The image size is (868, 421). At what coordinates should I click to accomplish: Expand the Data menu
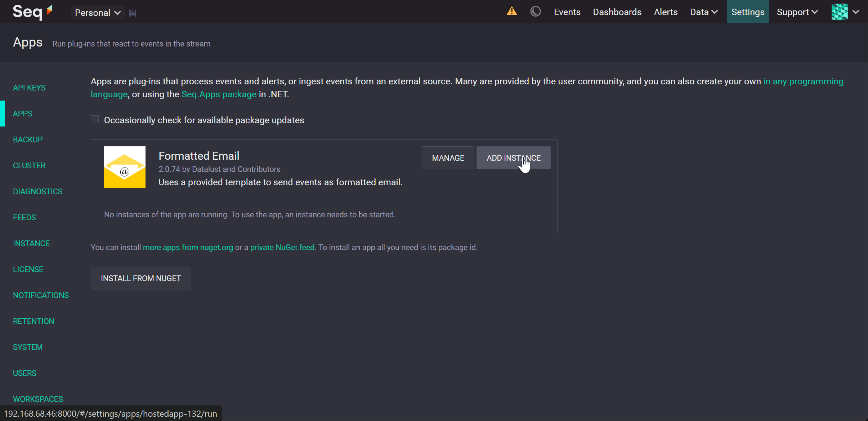[x=704, y=12]
